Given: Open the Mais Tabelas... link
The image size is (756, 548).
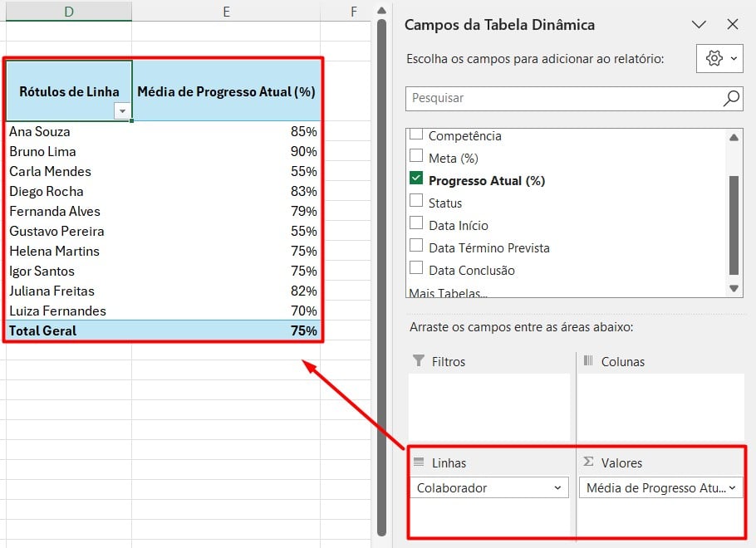Looking at the screenshot, I should (448, 293).
